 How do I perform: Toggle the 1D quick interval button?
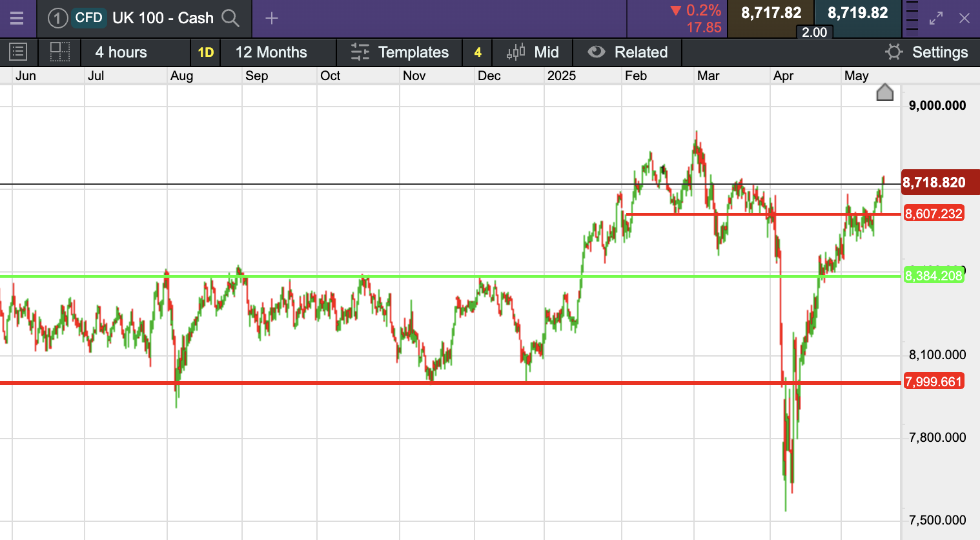[x=205, y=52]
